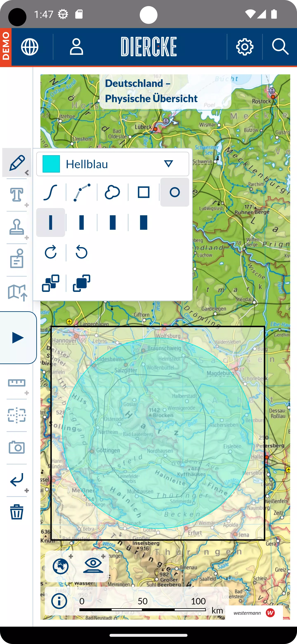Choose the rectangle shape tool

tap(144, 192)
